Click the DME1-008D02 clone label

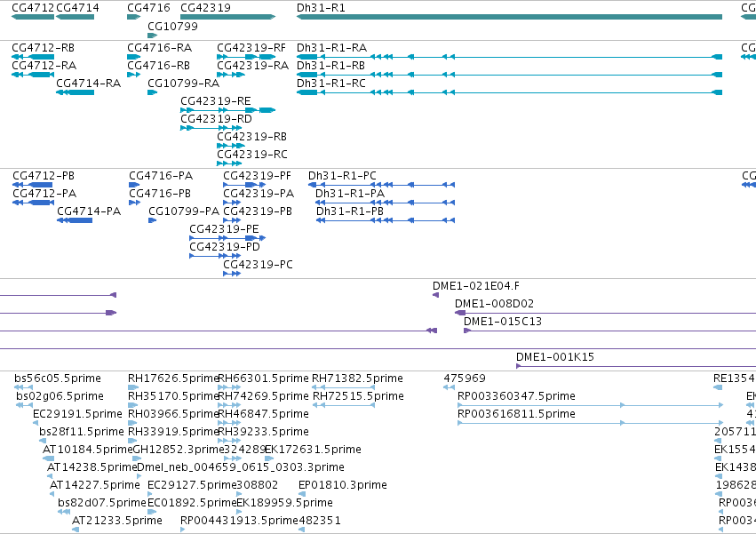click(494, 304)
